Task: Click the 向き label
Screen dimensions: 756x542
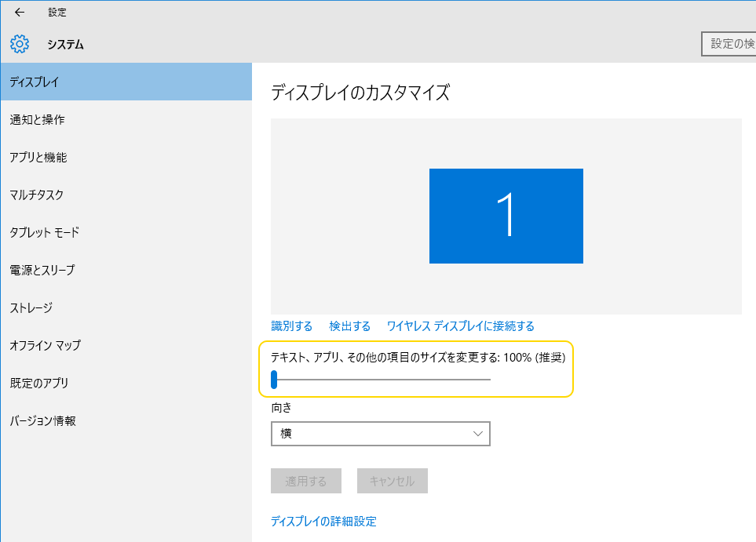Action: pos(282,408)
